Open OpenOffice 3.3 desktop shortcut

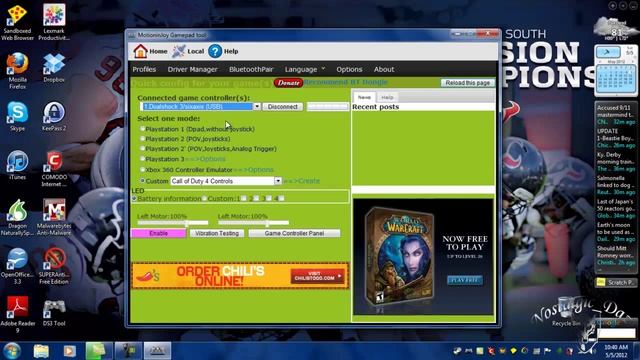tap(17, 266)
